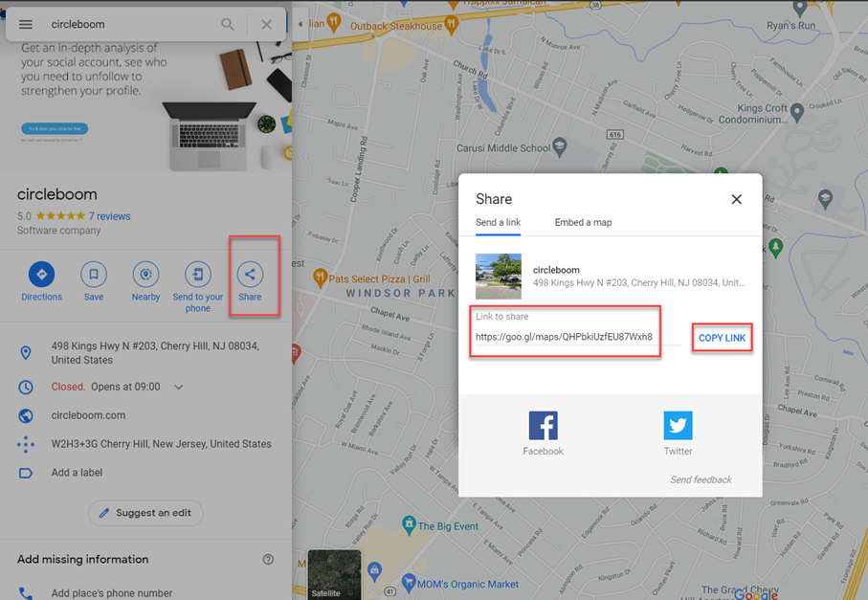
Task: Open sharing via the Share icon
Action: 250,276
